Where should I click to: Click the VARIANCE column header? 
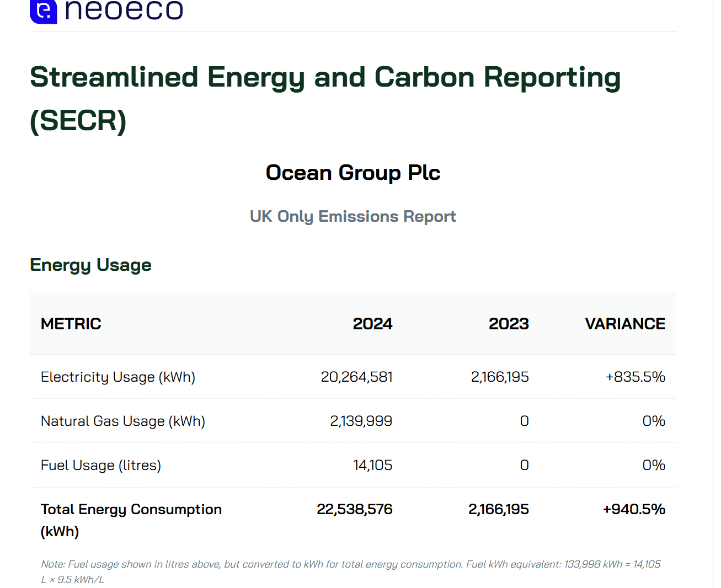click(625, 324)
